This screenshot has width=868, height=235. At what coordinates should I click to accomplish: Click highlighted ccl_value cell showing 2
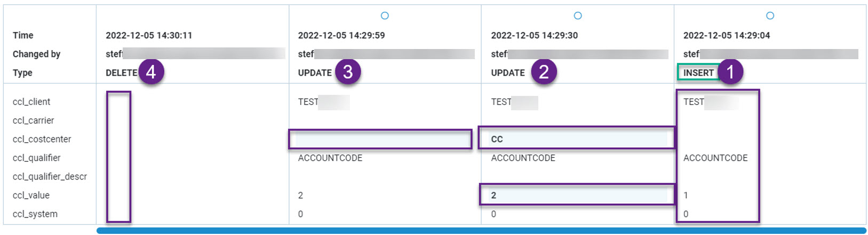[x=577, y=196]
